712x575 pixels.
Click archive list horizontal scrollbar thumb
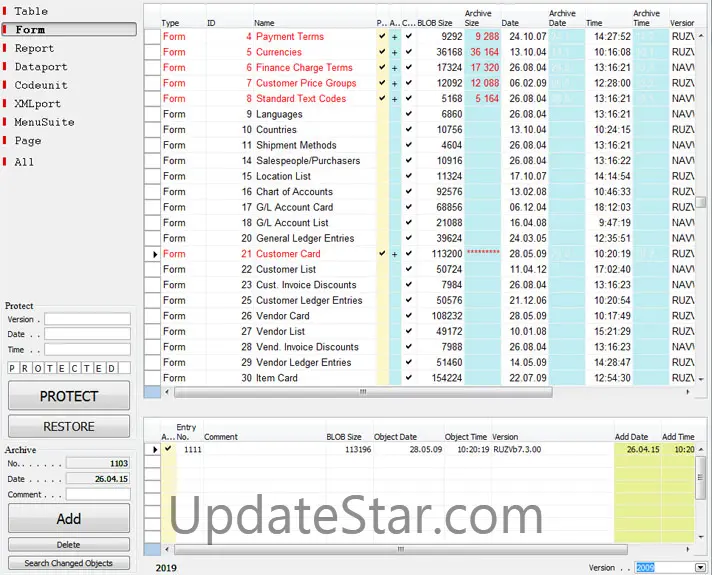[x=401, y=550]
